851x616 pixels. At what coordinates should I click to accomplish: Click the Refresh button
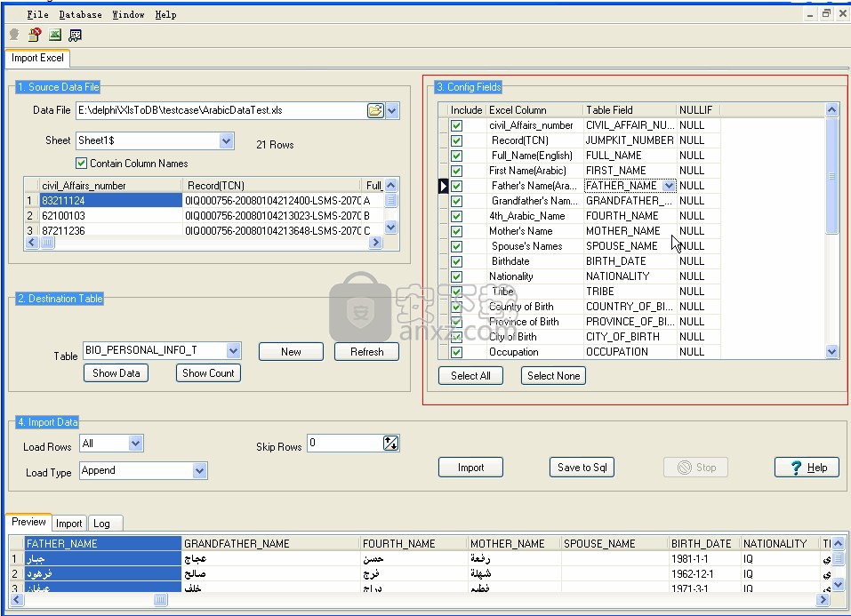point(367,352)
